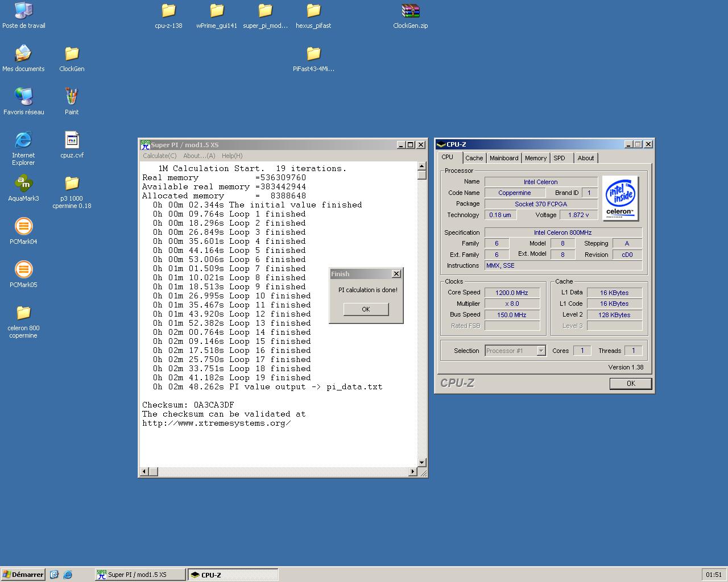The image size is (728, 582).
Task: Open Démarrer start menu
Action: [23, 575]
